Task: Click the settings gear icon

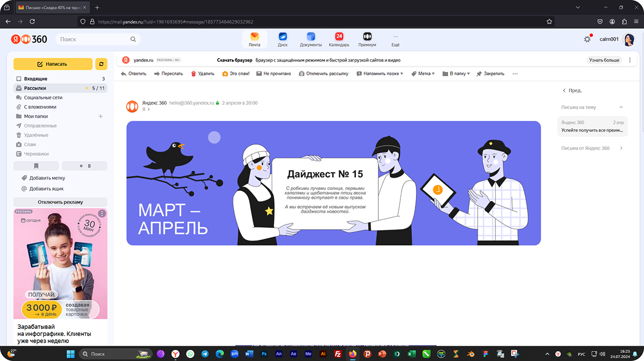Action: pos(587,39)
